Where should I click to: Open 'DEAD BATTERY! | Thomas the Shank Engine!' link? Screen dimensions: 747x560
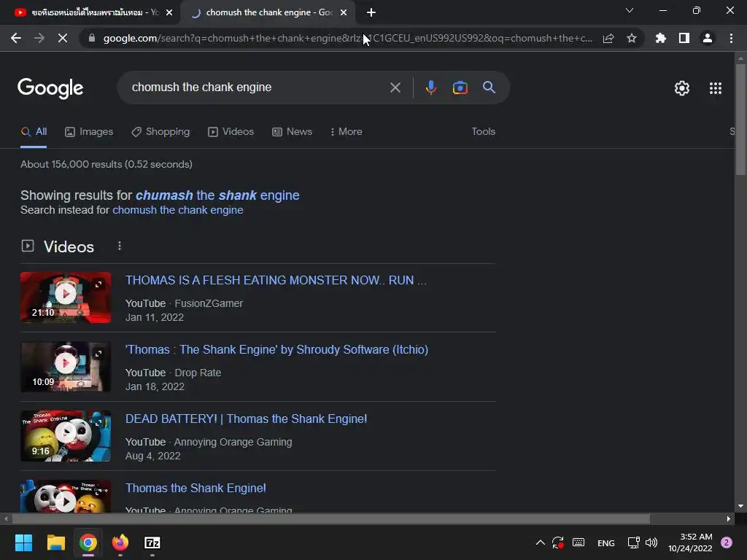[247, 419]
